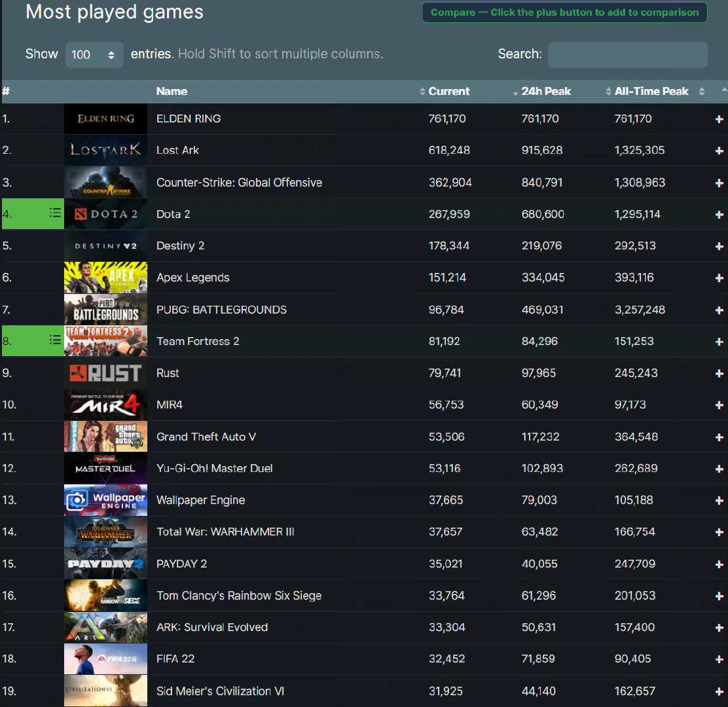Click the plus icon on PAYDAY 2 row

[719, 564]
